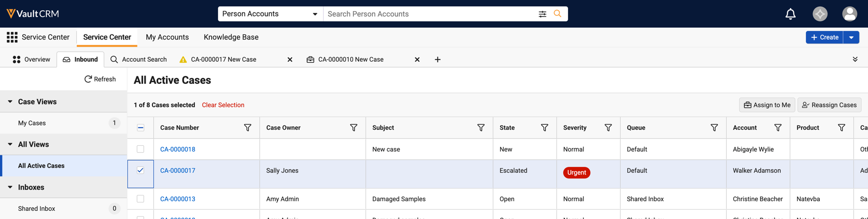The image size is (868, 219).
Task: Go to the Overview subtab
Action: (x=31, y=59)
